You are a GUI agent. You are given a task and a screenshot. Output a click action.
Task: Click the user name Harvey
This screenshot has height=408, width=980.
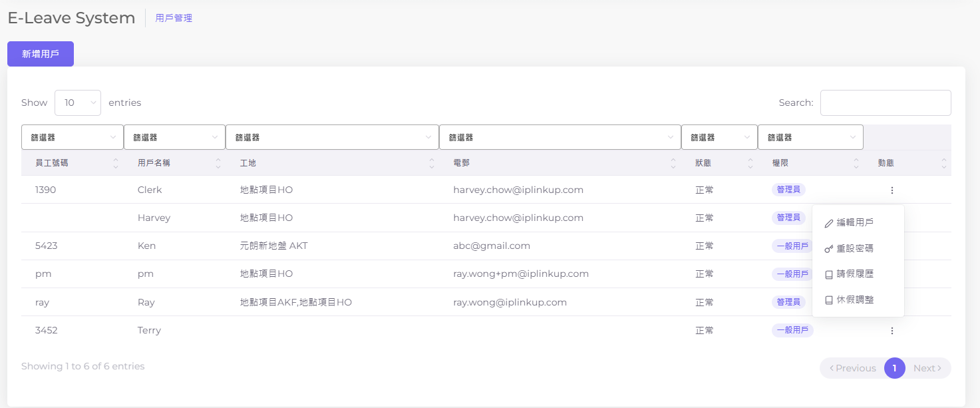154,218
